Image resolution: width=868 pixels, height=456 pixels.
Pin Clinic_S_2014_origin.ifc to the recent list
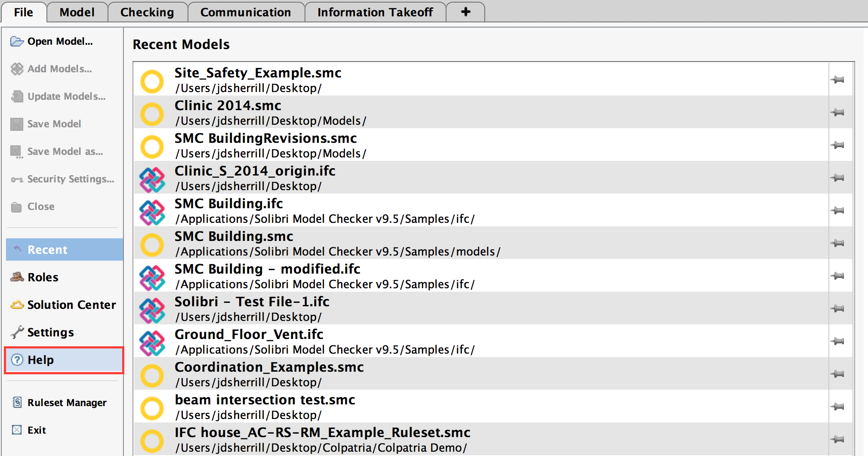tap(837, 178)
